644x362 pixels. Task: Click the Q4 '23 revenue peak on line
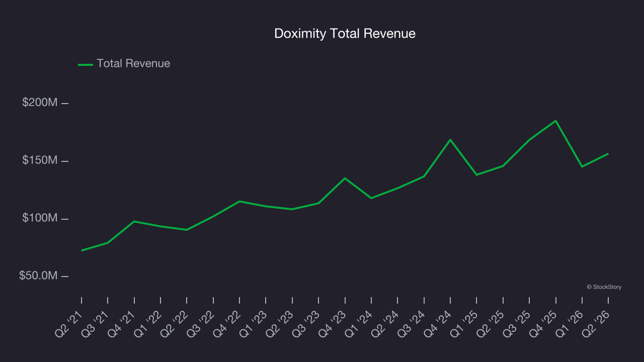345,178
